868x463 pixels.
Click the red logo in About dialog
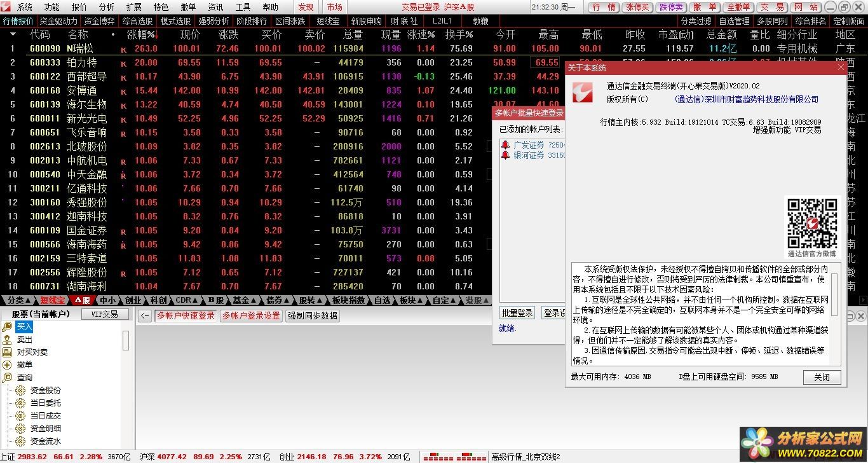[582, 92]
